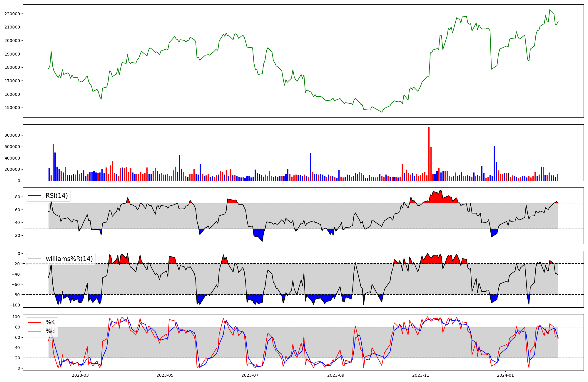This screenshot has height=382, width=588.
Task: Click the %d legend entry text
Action: pyautogui.click(x=50, y=331)
